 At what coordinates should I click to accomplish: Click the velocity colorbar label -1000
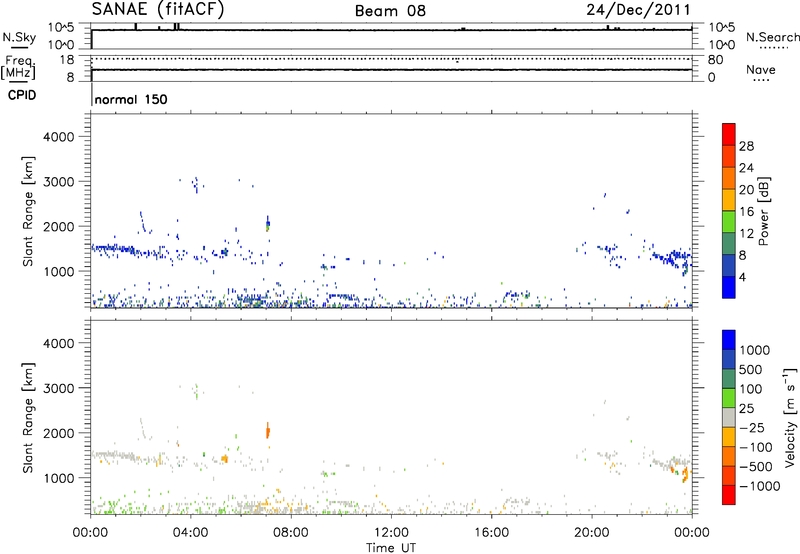click(760, 486)
